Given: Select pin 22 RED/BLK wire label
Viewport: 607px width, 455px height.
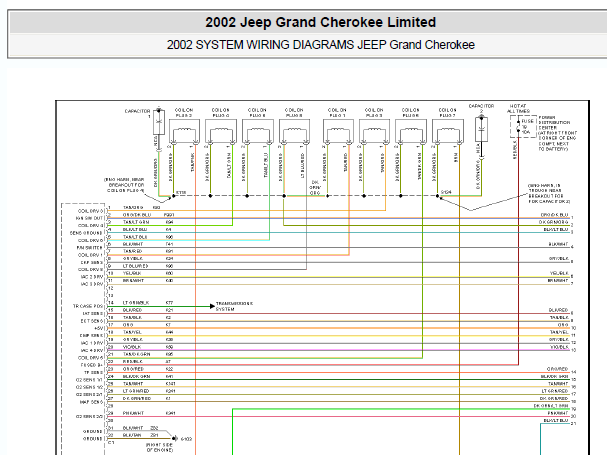Looking at the screenshot, I should click(133, 361).
